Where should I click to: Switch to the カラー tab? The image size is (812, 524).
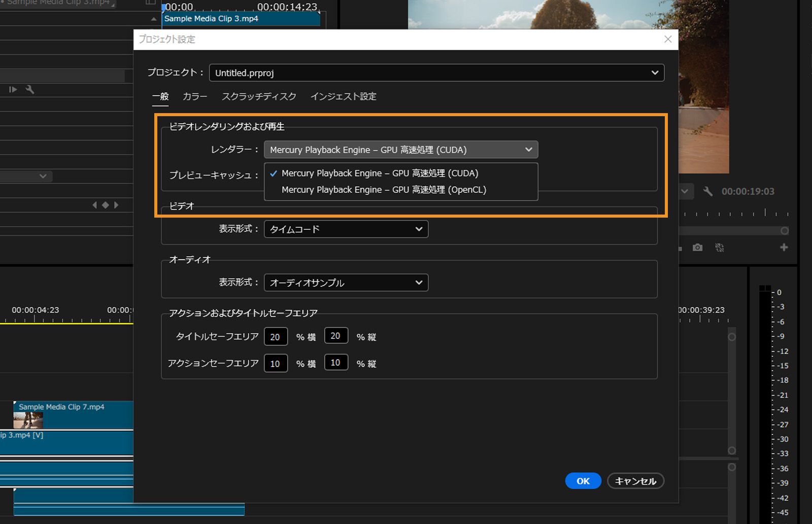coord(194,96)
